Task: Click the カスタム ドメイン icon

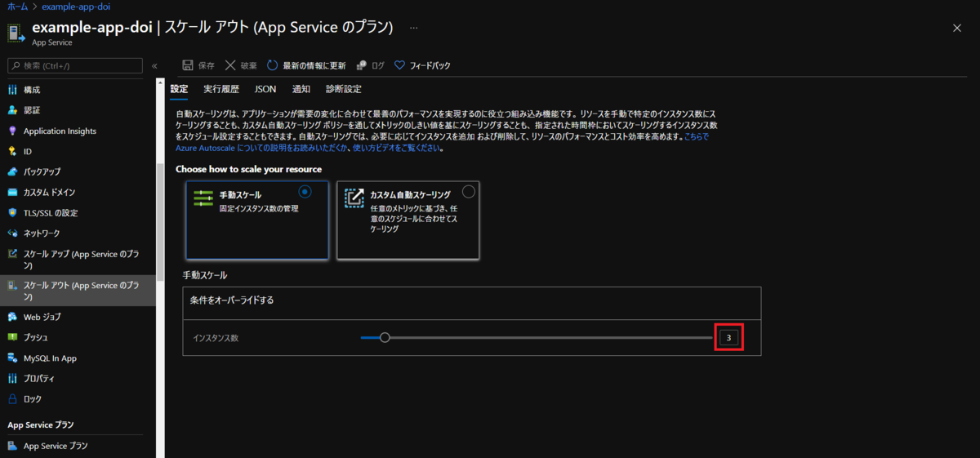Action: pos(12,193)
